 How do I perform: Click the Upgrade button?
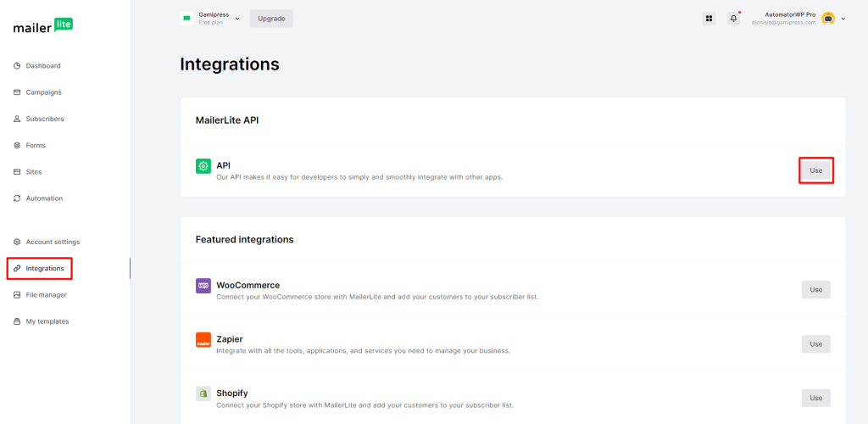click(x=271, y=18)
